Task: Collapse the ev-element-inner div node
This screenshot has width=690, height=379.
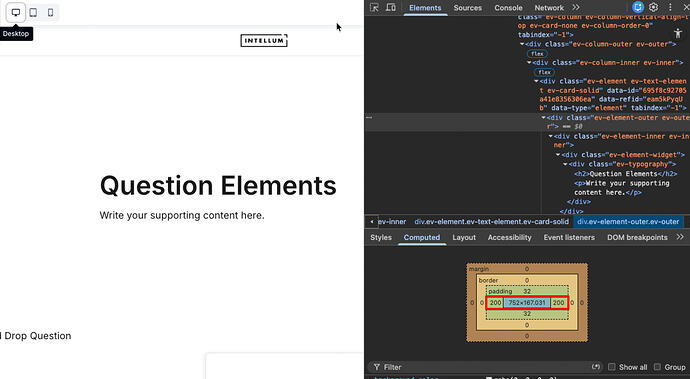Action: click(x=551, y=136)
